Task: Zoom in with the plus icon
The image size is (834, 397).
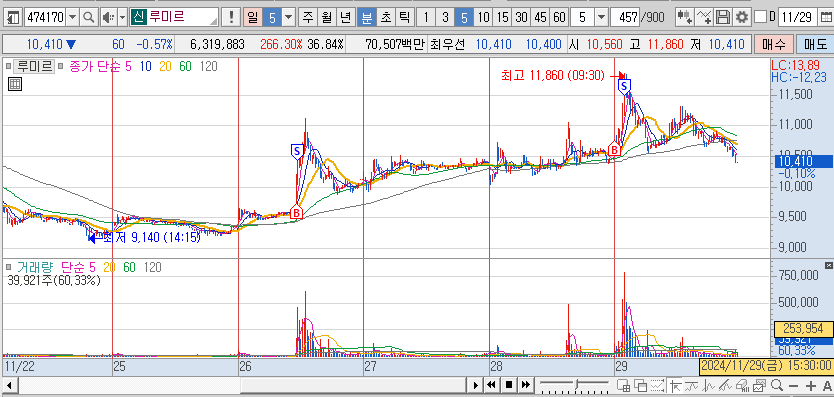Action: pyautogui.click(x=810, y=386)
